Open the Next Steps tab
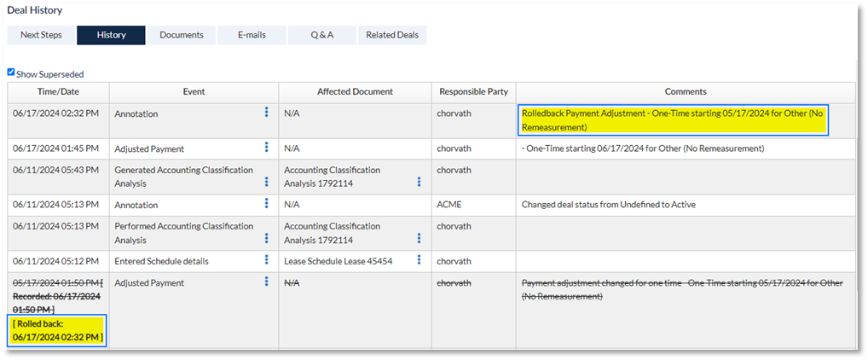The height and width of the screenshot is (360, 868). click(x=41, y=35)
